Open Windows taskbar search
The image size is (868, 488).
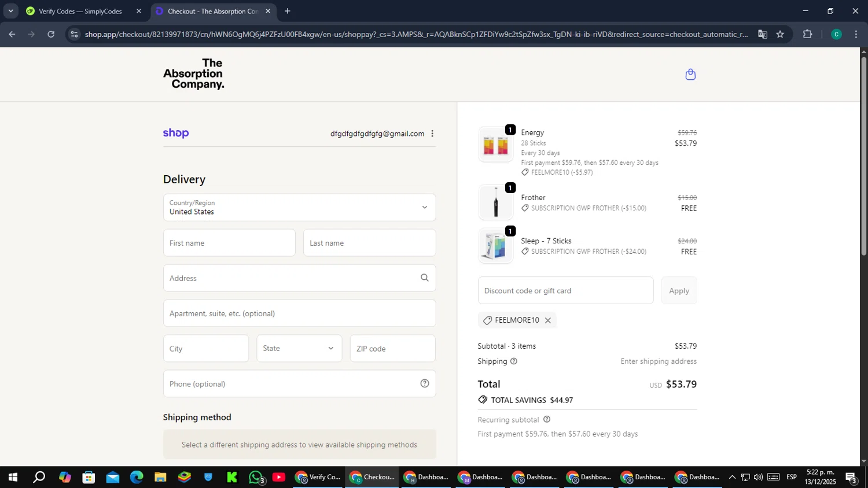39,477
